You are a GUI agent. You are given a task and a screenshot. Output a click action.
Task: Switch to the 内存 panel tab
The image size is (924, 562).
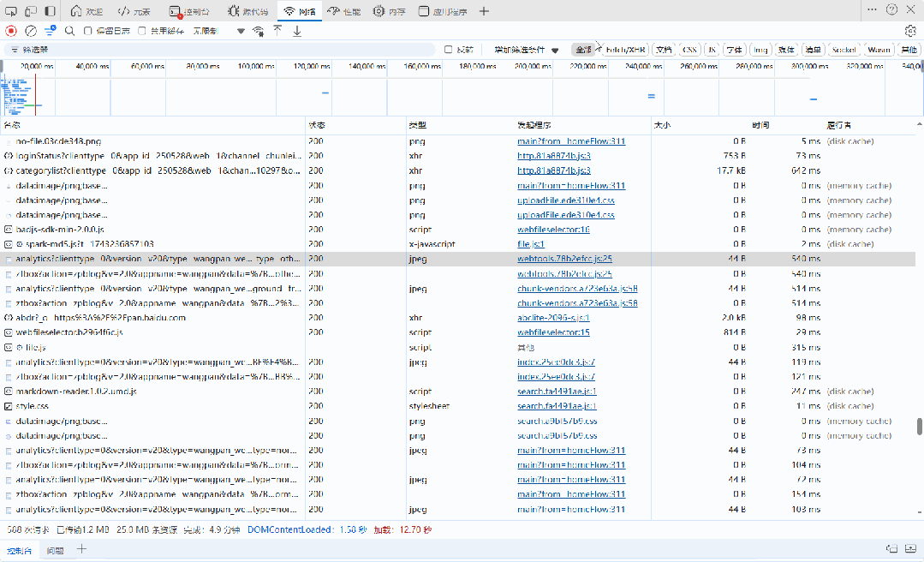click(x=394, y=10)
